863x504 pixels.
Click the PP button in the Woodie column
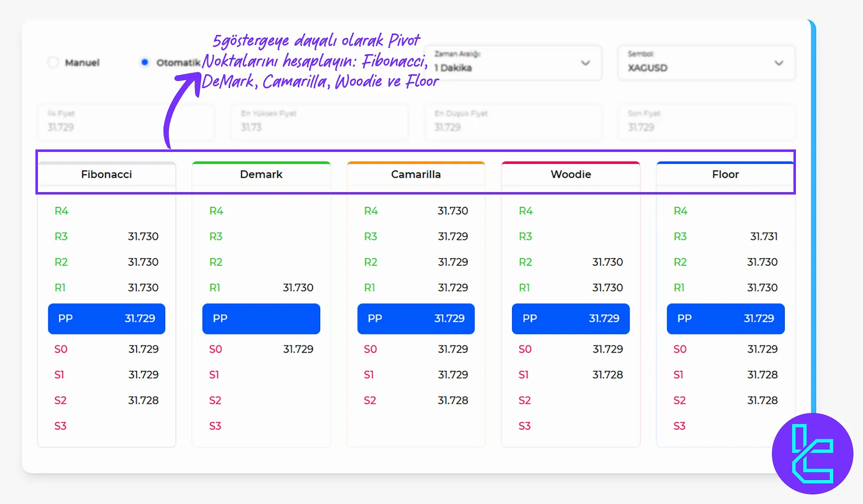570,319
